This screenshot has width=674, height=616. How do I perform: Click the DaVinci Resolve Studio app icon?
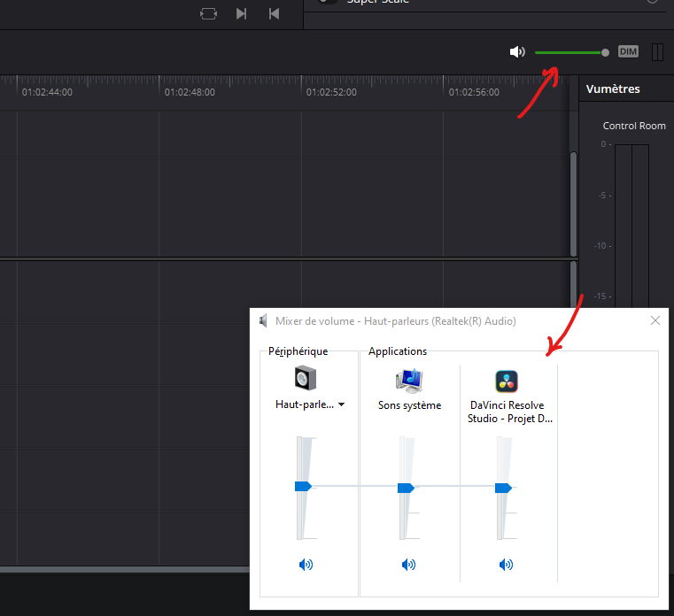click(507, 381)
